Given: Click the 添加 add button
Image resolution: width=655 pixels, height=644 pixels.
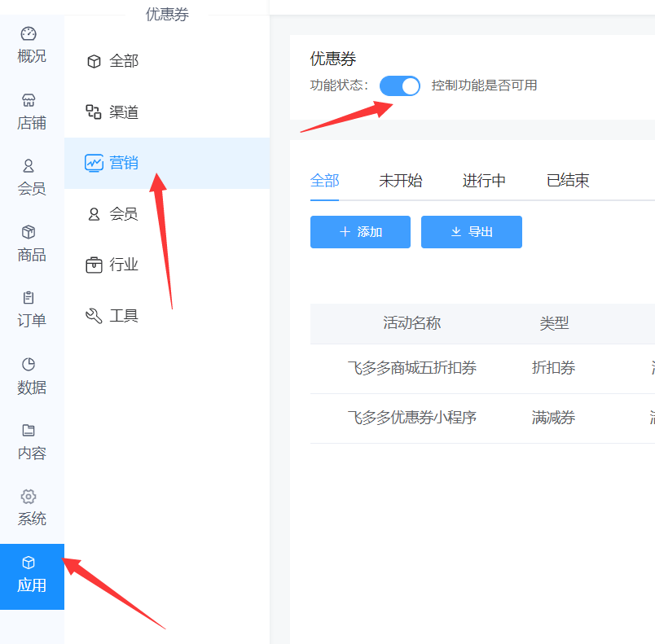Looking at the screenshot, I should (360, 232).
